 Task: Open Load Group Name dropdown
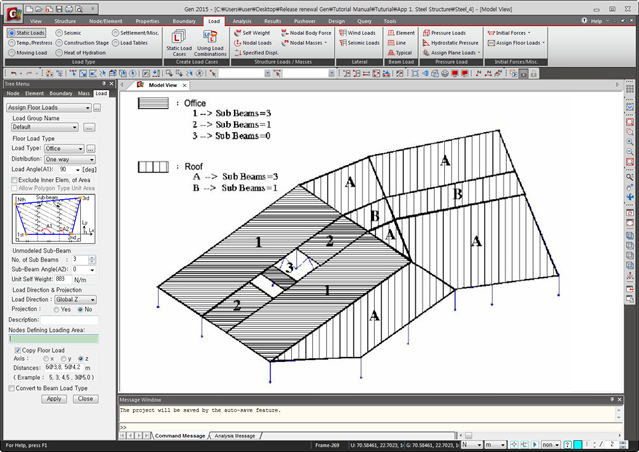pyautogui.click(x=45, y=127)
